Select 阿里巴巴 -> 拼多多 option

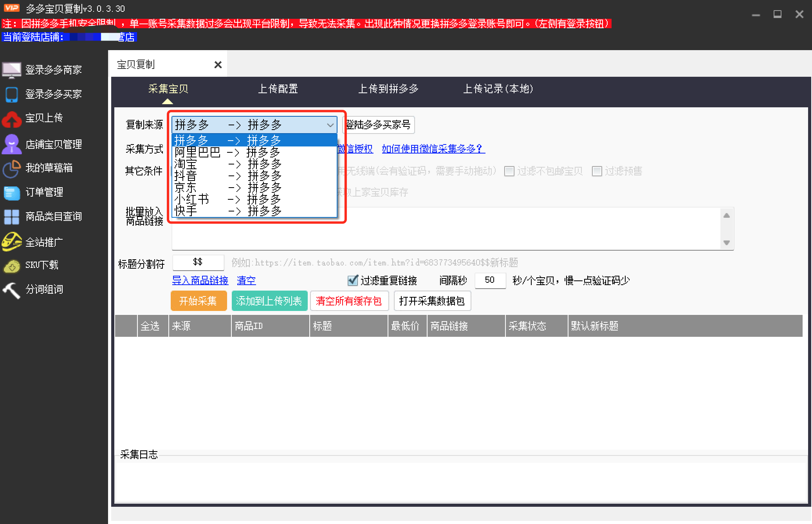pos(254,152)
